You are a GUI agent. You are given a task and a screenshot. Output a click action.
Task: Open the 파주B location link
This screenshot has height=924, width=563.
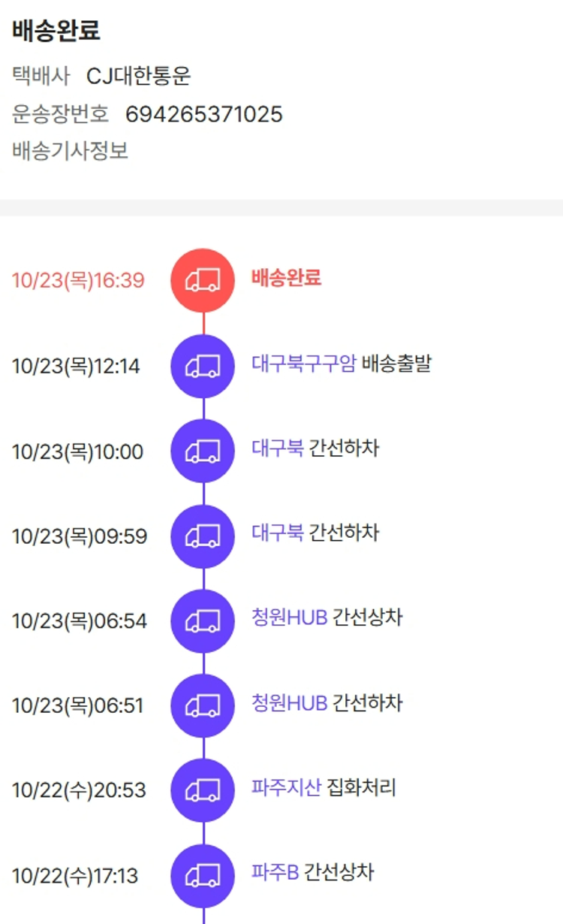pos(275,873)
